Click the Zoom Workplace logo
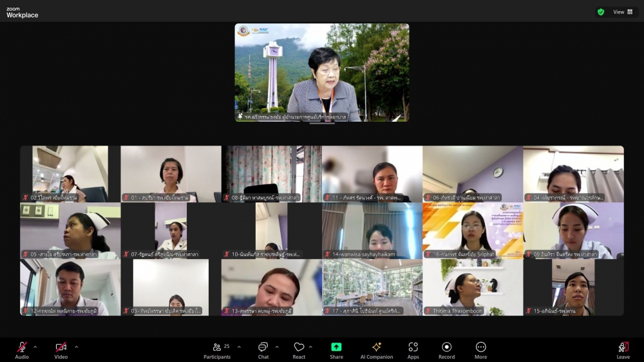This screenshot has height=362, width=644. [23, 12]
